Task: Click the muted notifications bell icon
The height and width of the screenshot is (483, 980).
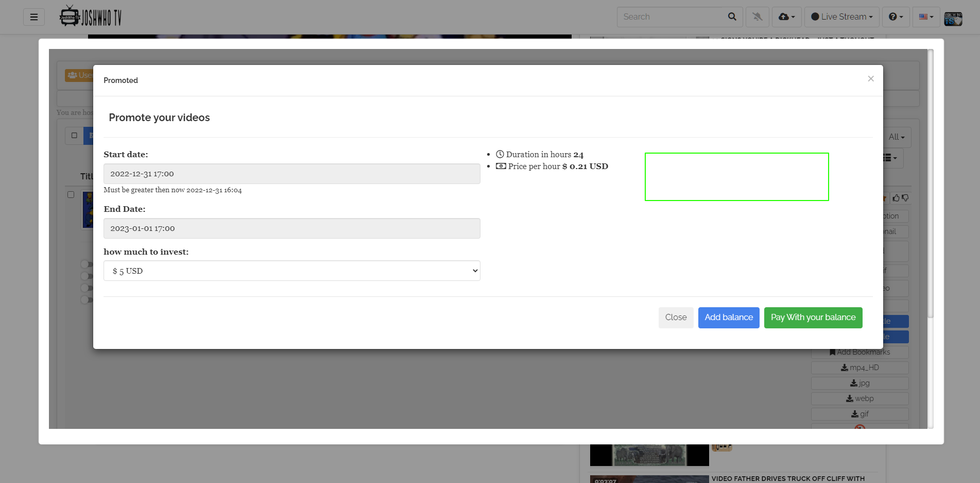Action: 757,17
